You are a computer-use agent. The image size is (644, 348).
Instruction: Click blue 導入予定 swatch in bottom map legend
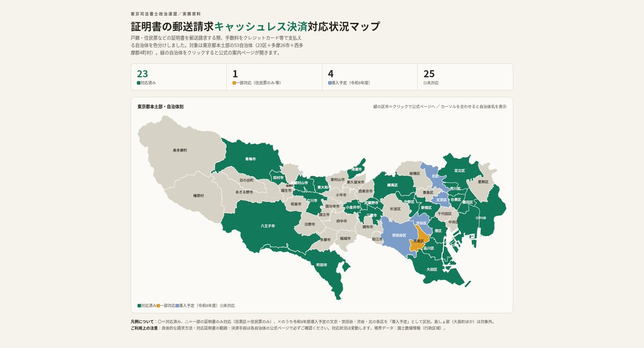pos(177,305)
